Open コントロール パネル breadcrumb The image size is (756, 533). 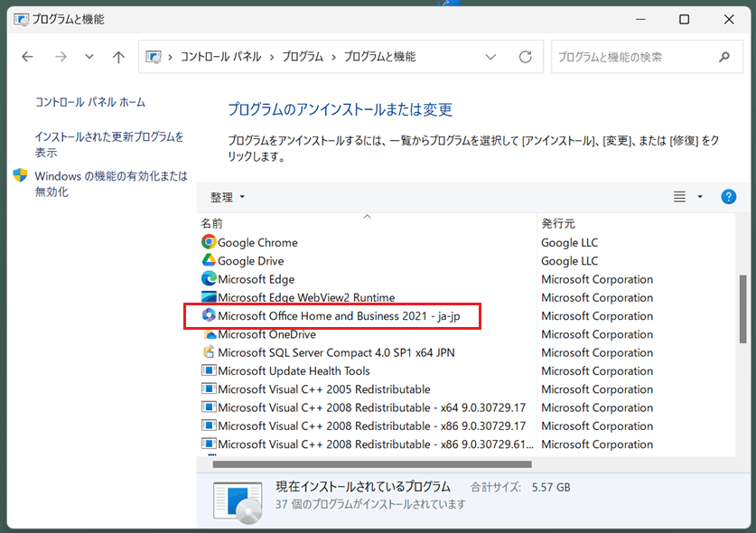point(220,57)
